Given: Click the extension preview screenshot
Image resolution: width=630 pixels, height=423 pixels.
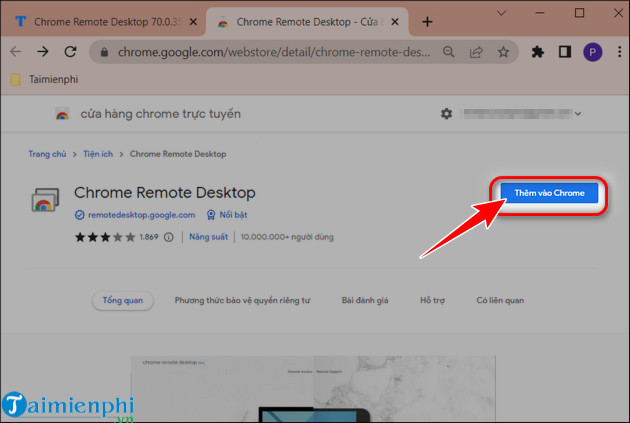Looking at the screenshot, I should coord(313,389).
